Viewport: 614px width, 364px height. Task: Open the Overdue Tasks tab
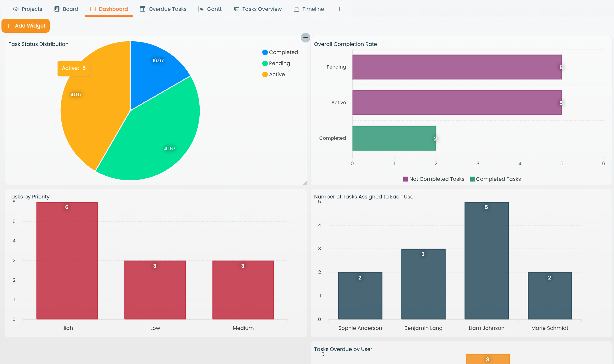tap(163, 9)
